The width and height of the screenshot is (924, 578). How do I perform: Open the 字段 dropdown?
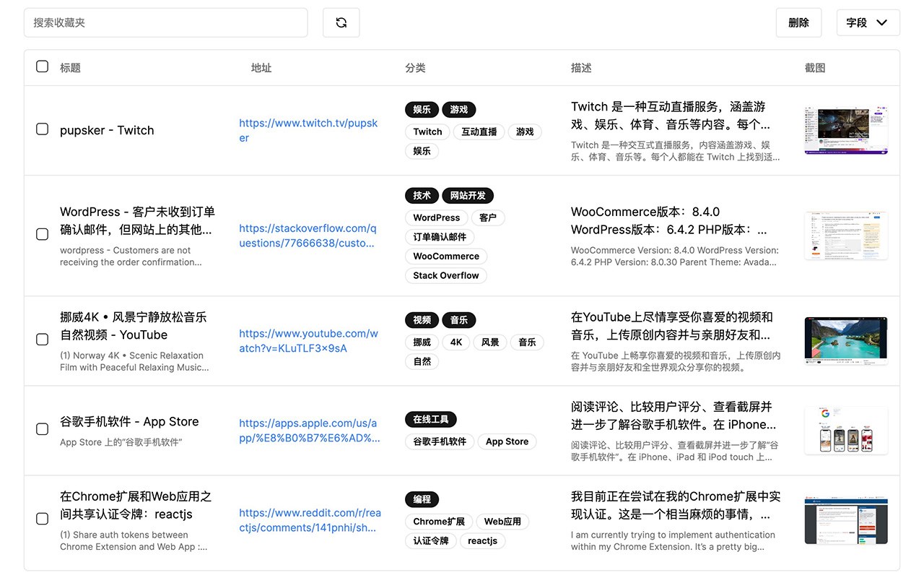tap(868, 22)
